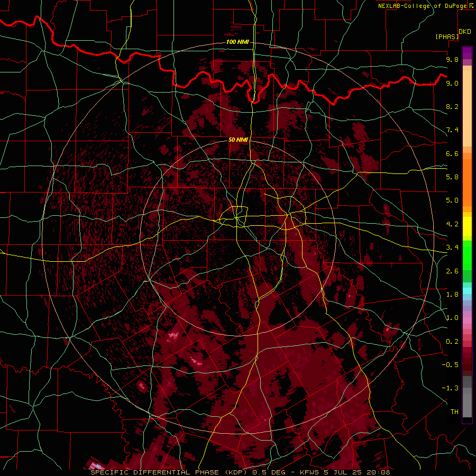Screen dimensions: 476x476
Task: Click the 0.2 scale label
Action: [x=452, y=342]
